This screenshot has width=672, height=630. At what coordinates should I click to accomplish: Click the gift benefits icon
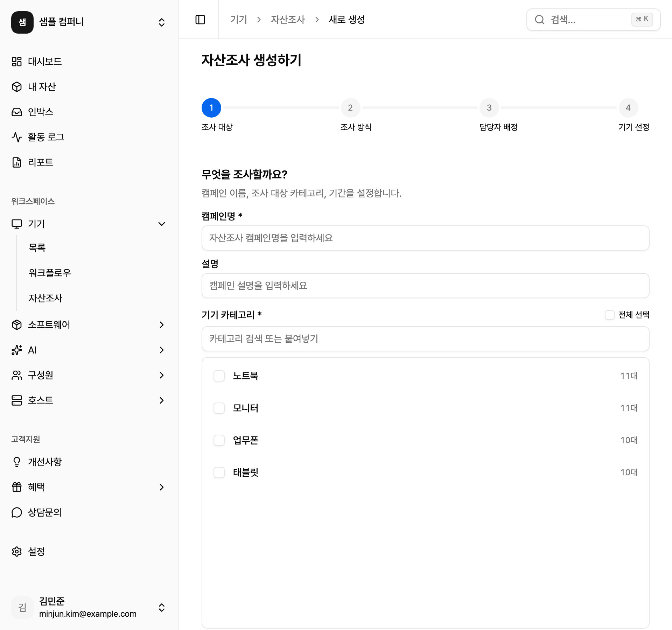click(x=17, y=487)
